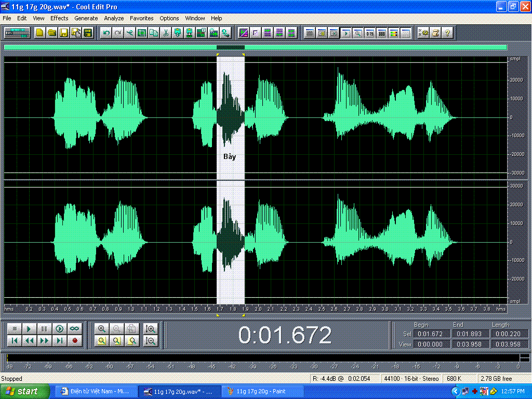532x399 pixels.
Task: Switch to 'Điện tử Việt Nam' taskbar window
Action: tap(96, 391)
